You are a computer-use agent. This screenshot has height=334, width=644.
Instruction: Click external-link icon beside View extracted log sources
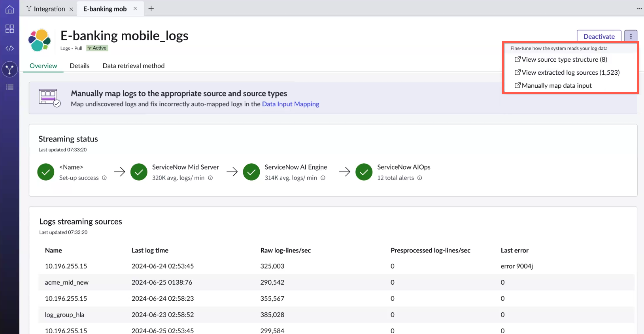[517, 72]
